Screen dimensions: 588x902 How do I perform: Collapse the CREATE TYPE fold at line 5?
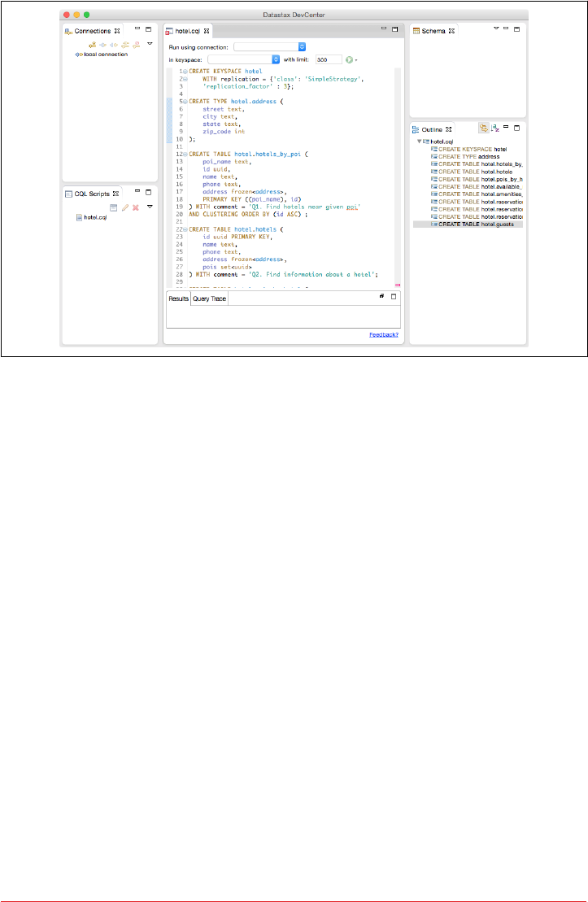tap(185, 101)
